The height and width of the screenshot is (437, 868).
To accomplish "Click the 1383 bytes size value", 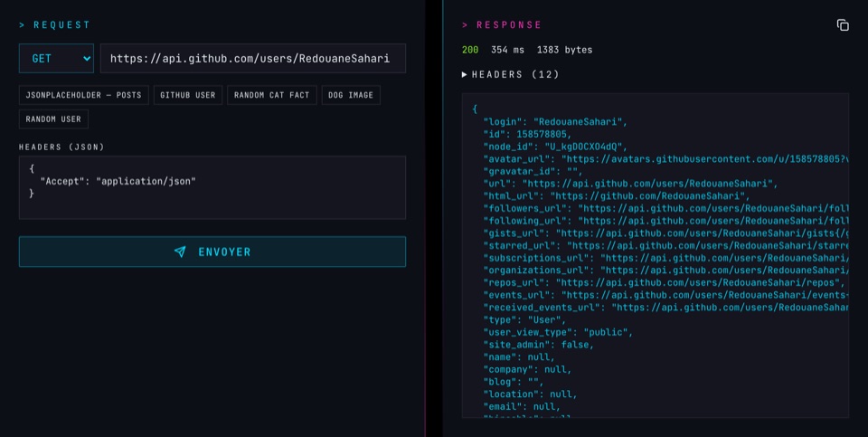I will pyautogui.click(x=564, y=50).
